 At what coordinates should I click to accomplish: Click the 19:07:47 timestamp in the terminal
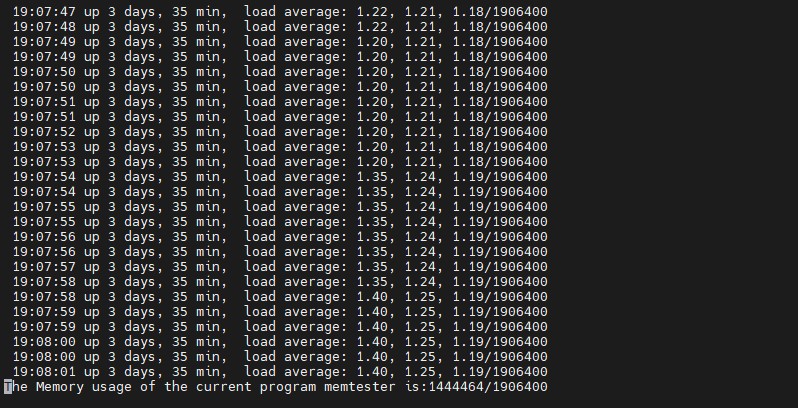(44, 11)
